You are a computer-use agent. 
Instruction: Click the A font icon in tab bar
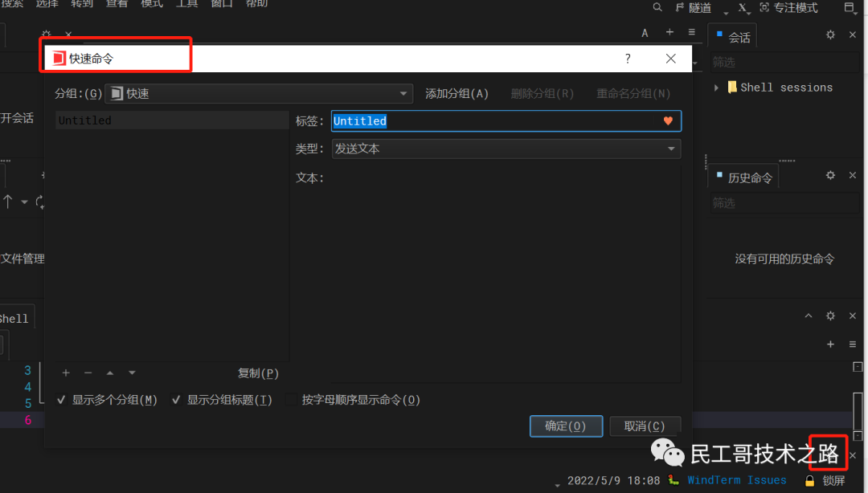click(645, 33)
